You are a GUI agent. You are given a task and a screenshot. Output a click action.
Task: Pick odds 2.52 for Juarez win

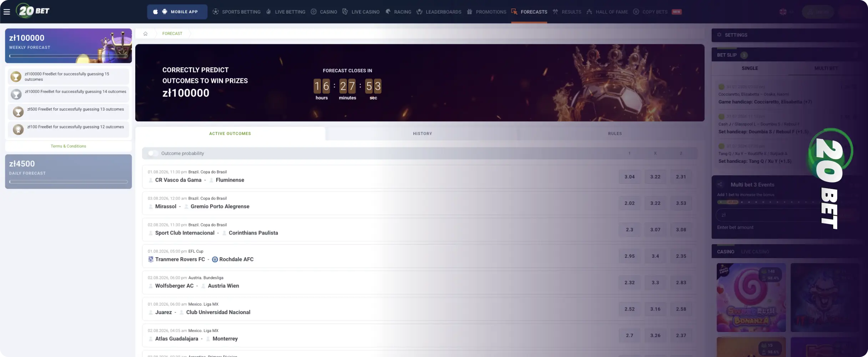coord(630,309)
